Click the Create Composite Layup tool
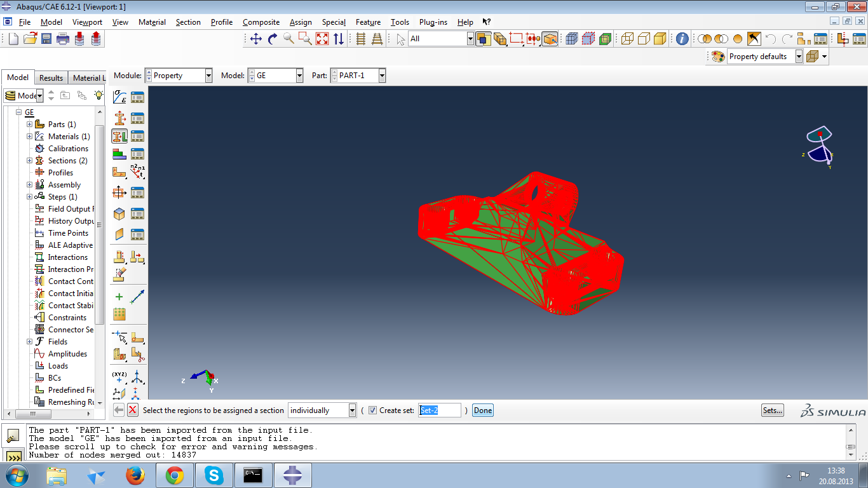This screenshot has height=488, width=868. [119, 154]
